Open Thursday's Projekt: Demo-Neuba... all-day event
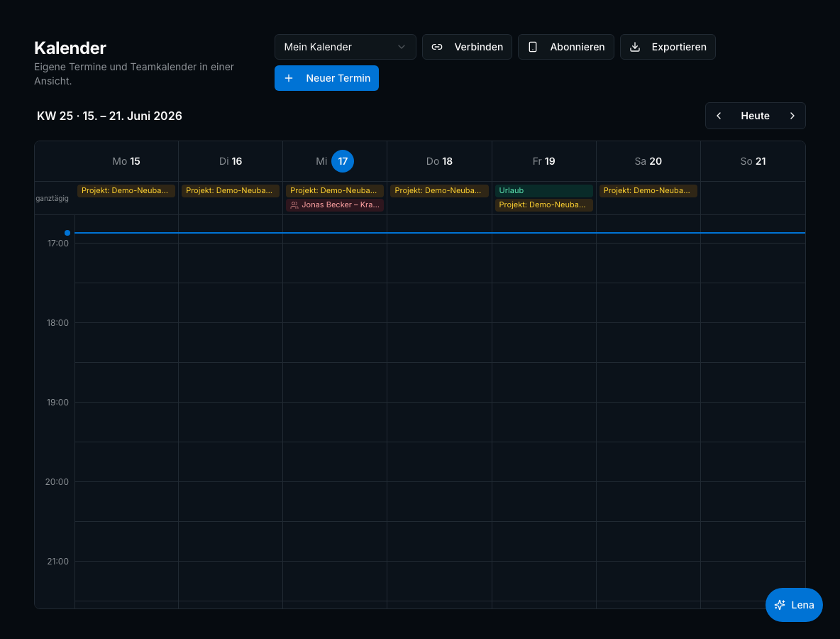This screenshot has width=840, height=639. 439,191
